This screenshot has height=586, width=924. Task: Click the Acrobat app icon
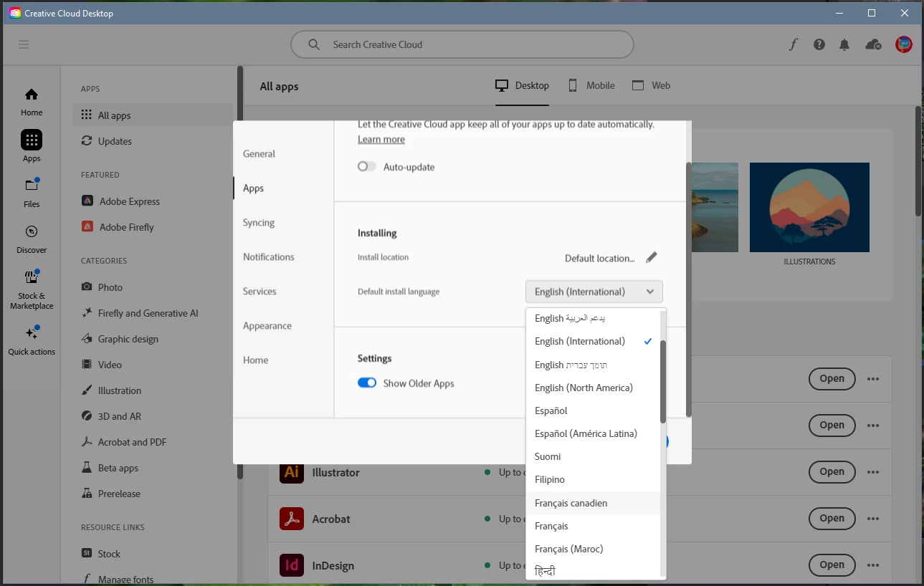292,519
